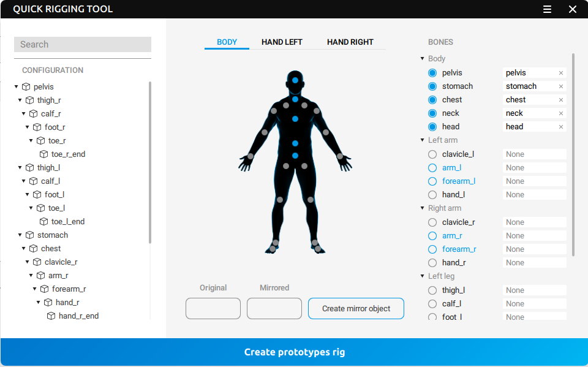This screenshot has width=588, height=367.
Task: Click the bones panel scrollbar
Action: point(573,154)
